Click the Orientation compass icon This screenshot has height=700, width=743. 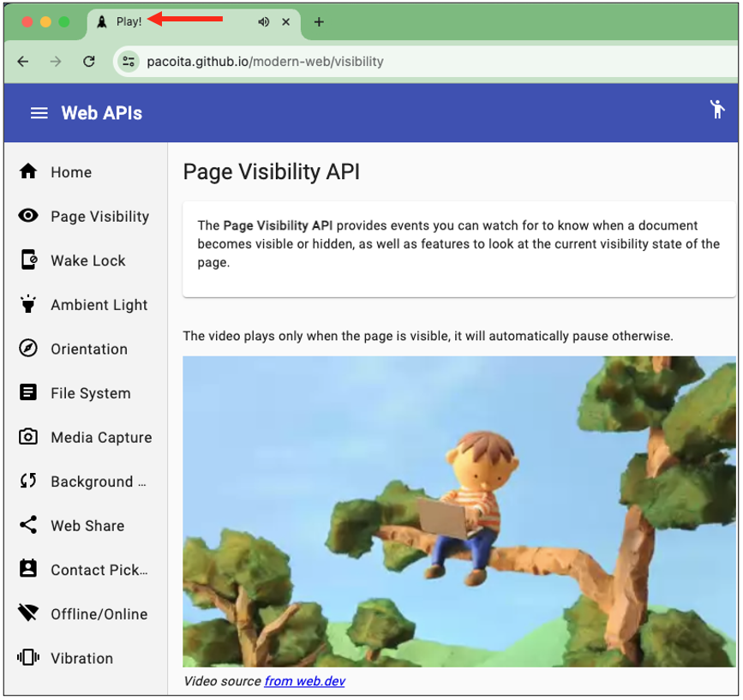(28, 348)
